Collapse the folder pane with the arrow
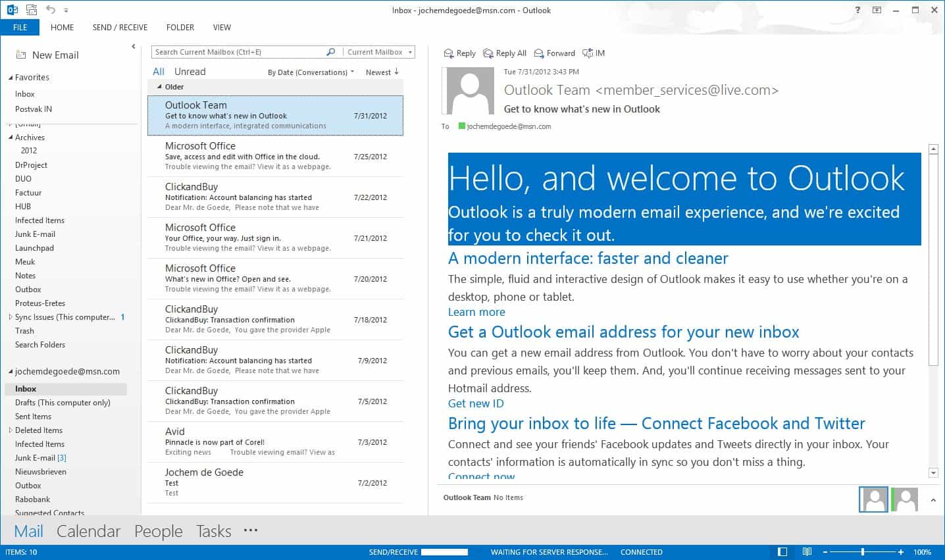The image size is (945, 560). click(x=134, y=47)
